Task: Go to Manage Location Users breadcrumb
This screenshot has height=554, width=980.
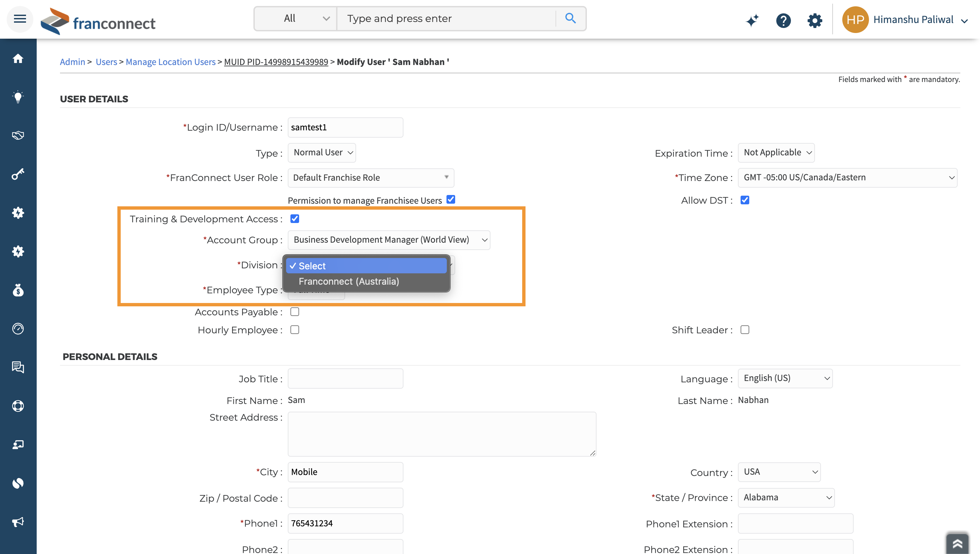Action: [x=170, y=62]
